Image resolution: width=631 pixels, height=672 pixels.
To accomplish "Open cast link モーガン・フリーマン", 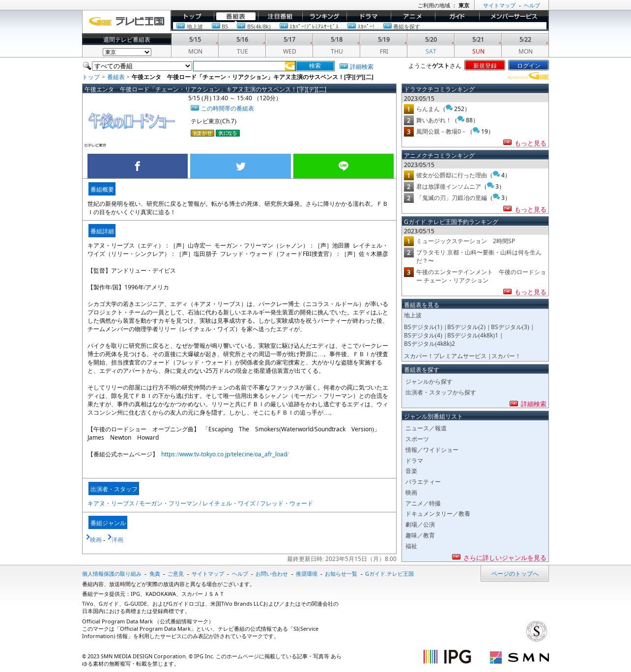I will (x=169, y=504).
